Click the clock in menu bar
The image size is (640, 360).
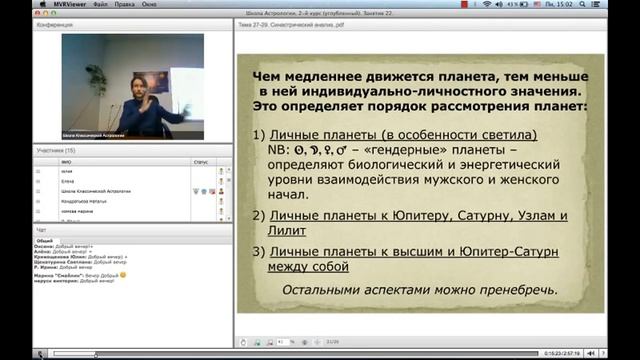[x=559, y=4]
